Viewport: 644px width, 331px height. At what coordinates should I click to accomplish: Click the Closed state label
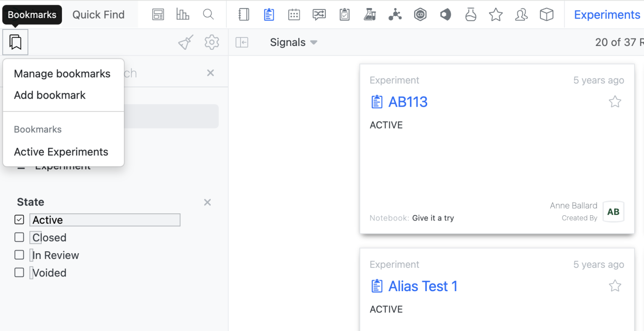49,238
